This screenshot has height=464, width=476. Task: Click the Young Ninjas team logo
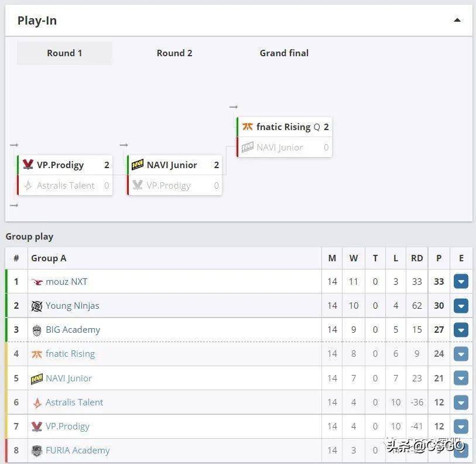coord(37,306)
